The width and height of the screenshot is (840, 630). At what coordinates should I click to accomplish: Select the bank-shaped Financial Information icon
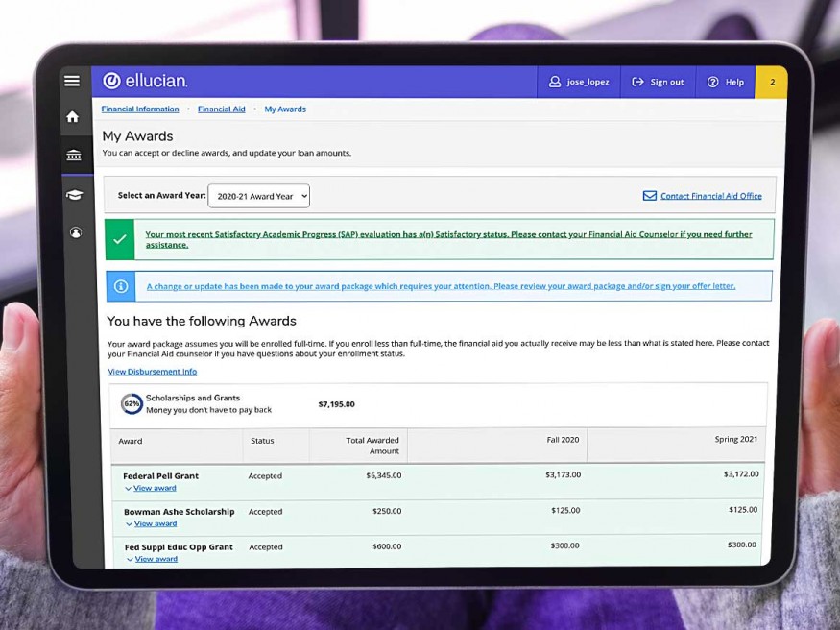coord(72,154)
